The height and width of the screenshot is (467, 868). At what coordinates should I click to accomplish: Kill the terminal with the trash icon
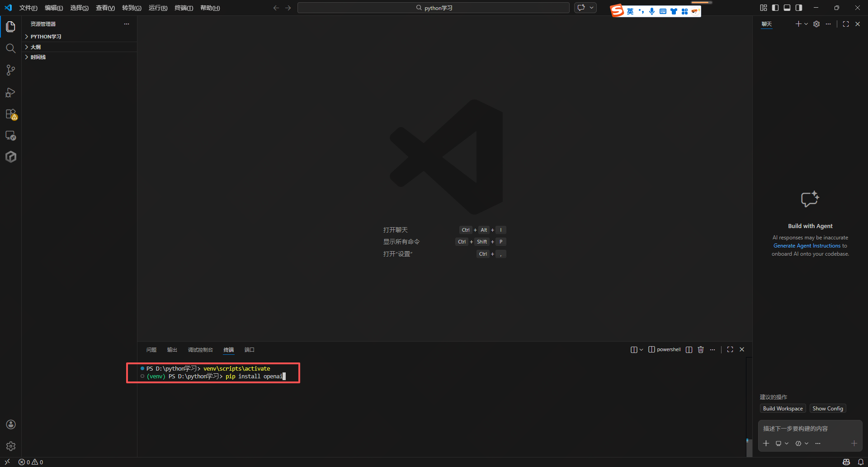click(701, 350)
